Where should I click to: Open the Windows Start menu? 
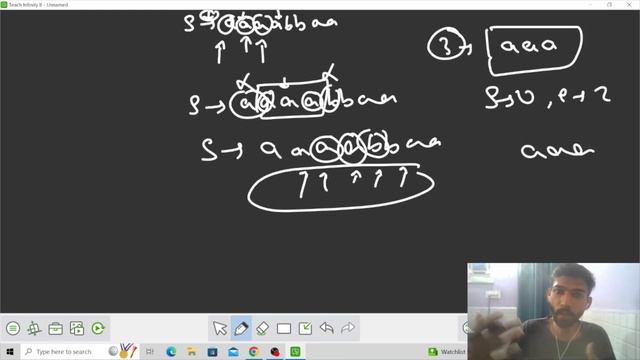pyautogui.click(x=10, y=351)
